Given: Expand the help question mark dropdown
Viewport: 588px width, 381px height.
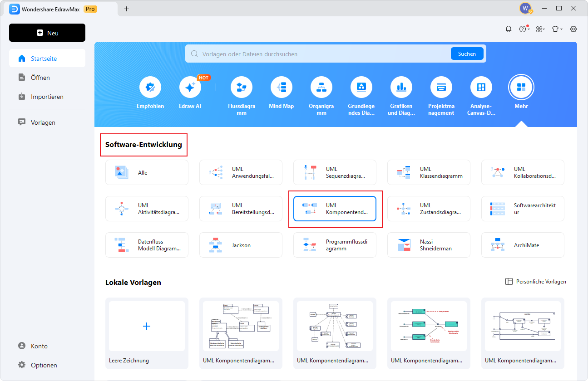Looking at the screenshot, I should [x=524, y=29].
